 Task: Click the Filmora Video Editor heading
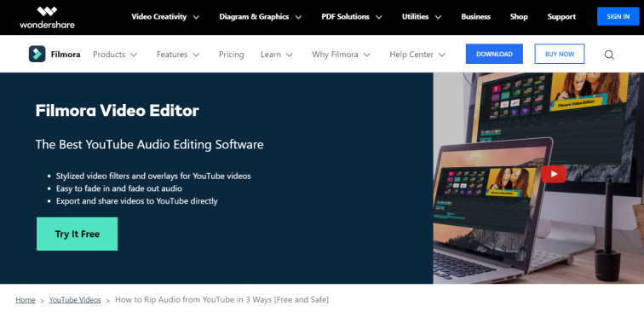pyautogui.click(x=117, y=110)
